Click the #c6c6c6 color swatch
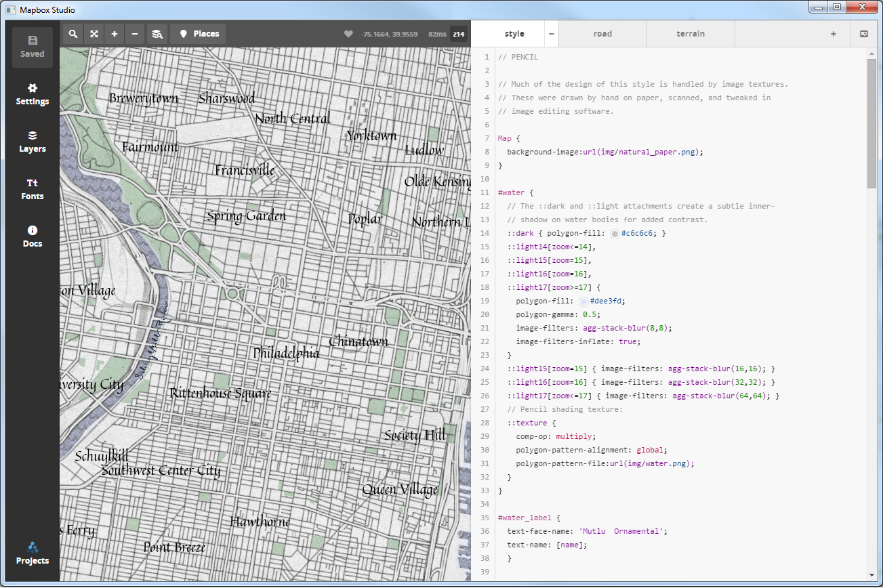 click(615, 234)
